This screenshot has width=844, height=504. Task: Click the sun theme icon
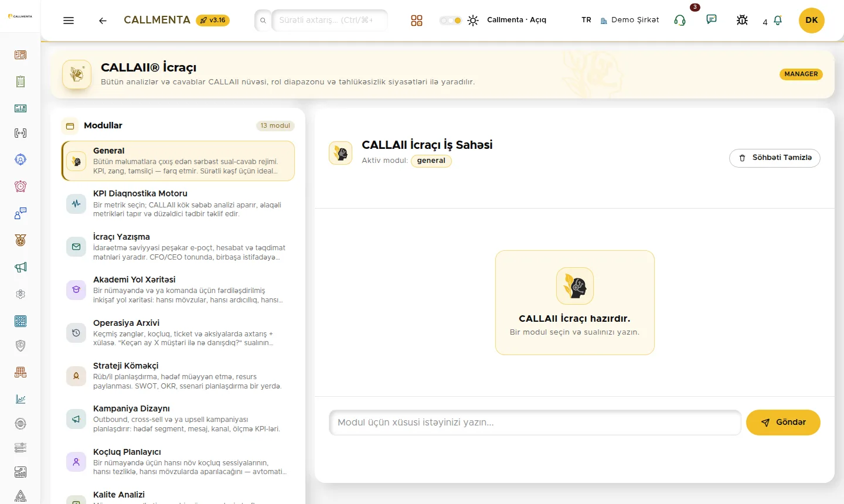[473, 21]
